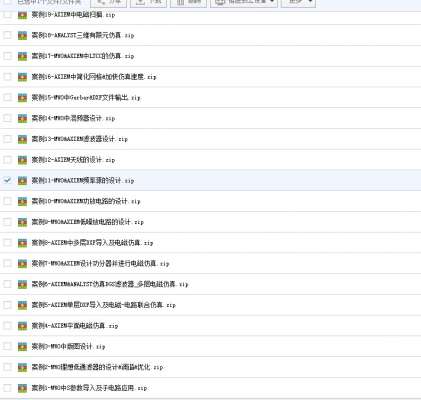421x400 pixels.
Task: Click file name AXIEM中多层DXF导入及电磁仿真.zip
Action: (x=92, y=243)
